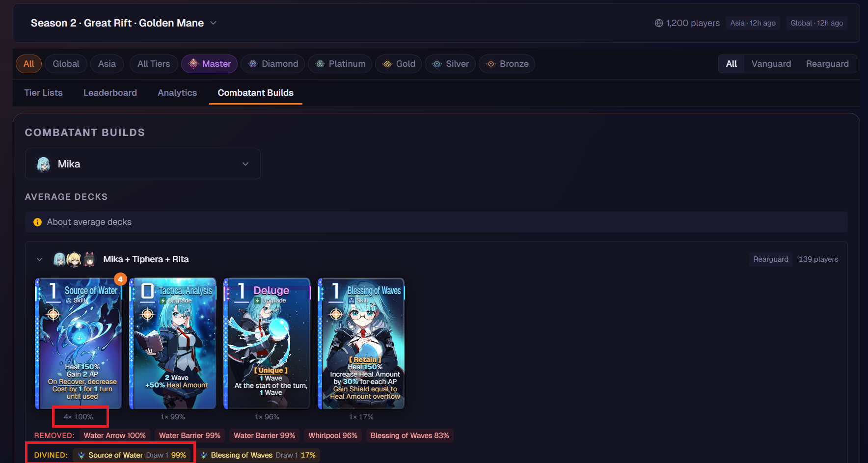Viewport: 868px width, 463px height.
Task: Click the divined Blessing of Waves Draw 1 tag
Action: click(x=258, y=455)
